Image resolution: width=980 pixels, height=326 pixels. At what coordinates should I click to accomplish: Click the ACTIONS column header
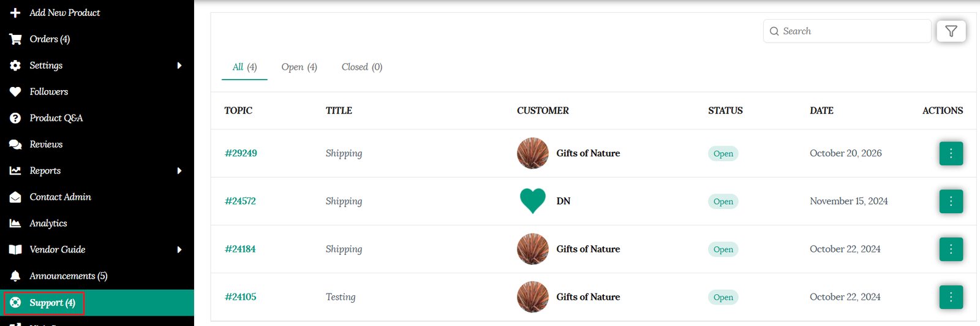943,110
